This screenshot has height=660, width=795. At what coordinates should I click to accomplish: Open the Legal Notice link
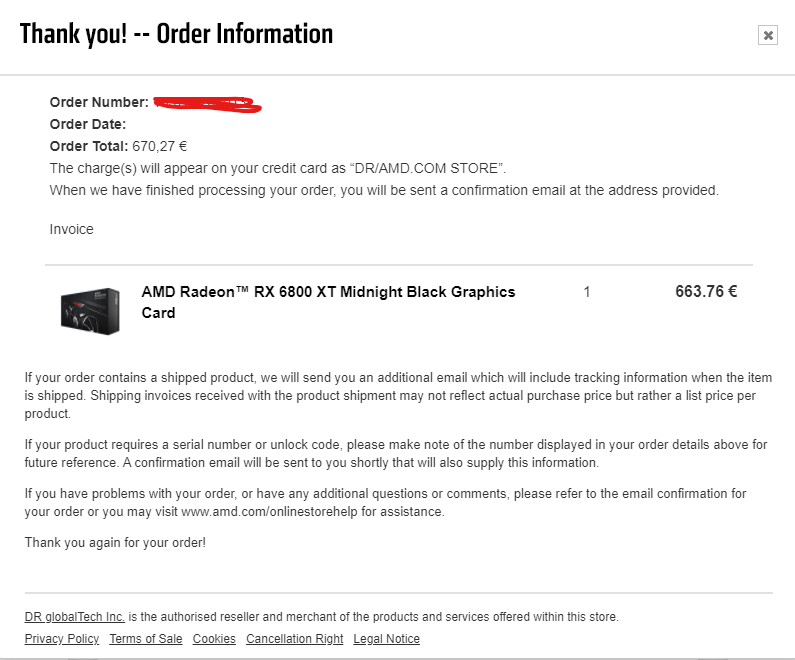point(386,639)
